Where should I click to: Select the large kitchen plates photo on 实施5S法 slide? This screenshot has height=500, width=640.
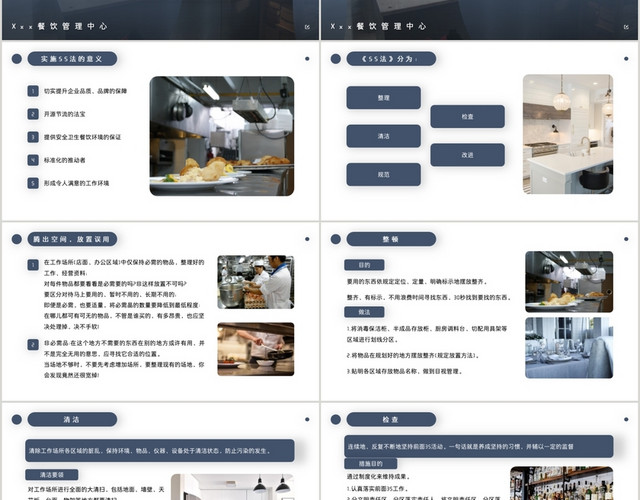click(222, 136)
